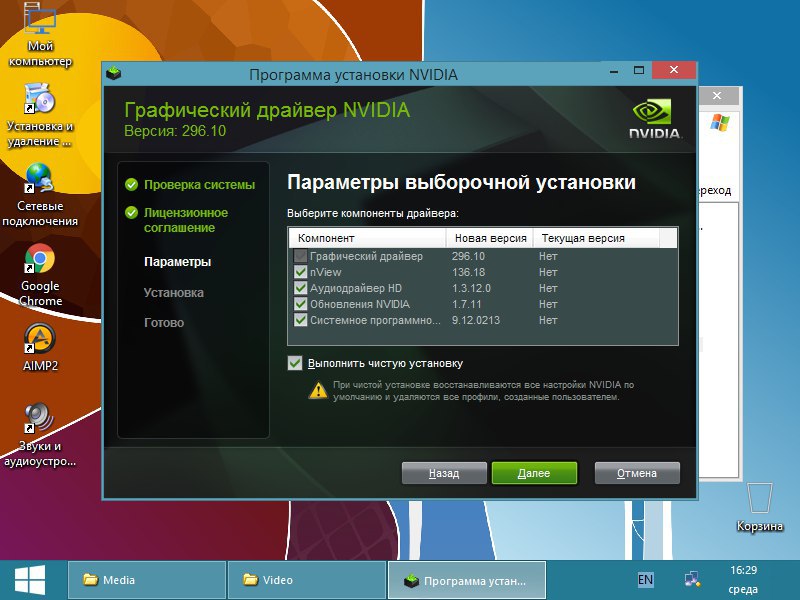Click the Windows flag logo in the background window
The height and width of the screenshot is (600, 800).
point(720,123)
